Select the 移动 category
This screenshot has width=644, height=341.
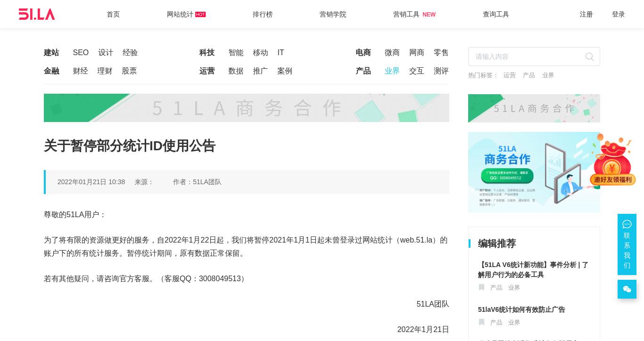coord(260,53)
